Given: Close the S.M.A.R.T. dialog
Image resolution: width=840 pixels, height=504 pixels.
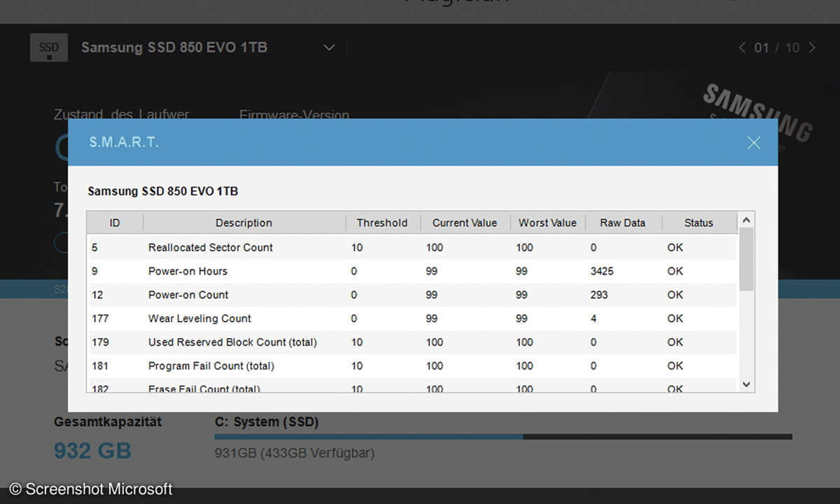Looking at the screenshot, I should (x=753, y=143).
